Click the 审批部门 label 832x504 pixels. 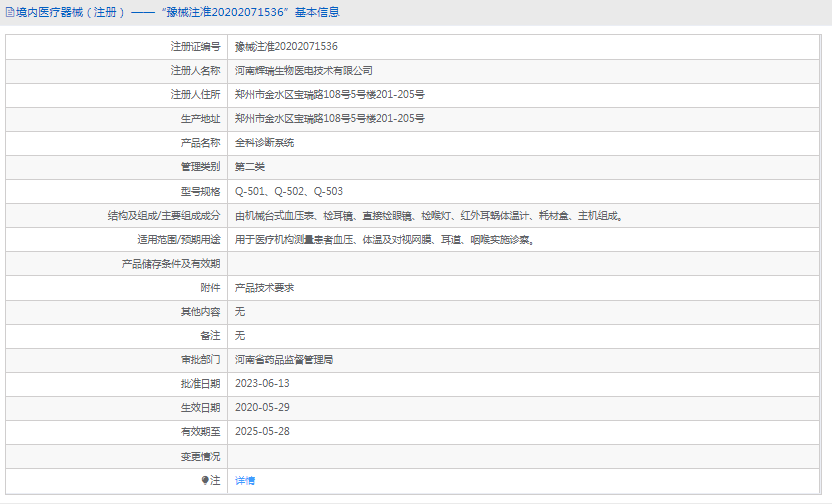[200, 360]
